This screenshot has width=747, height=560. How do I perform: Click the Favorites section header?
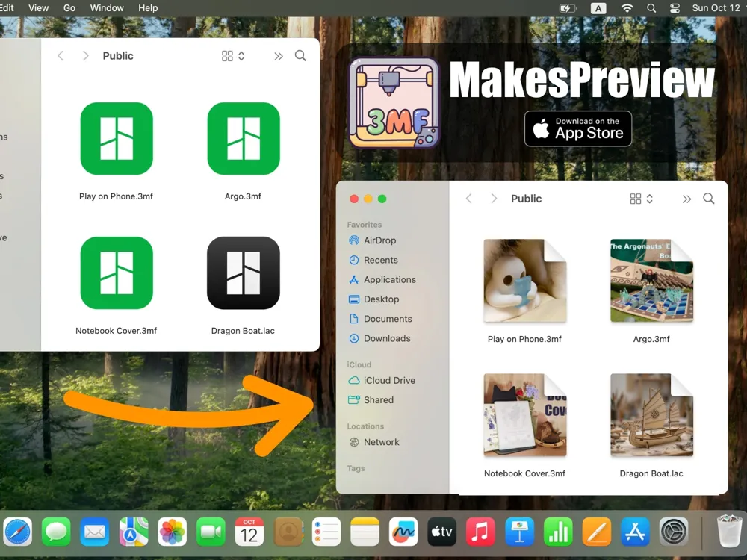[x=365, y=225]
